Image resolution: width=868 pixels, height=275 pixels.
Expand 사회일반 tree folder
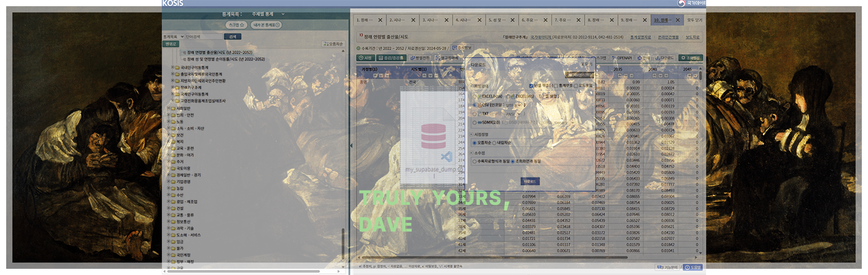coord(168,107)
